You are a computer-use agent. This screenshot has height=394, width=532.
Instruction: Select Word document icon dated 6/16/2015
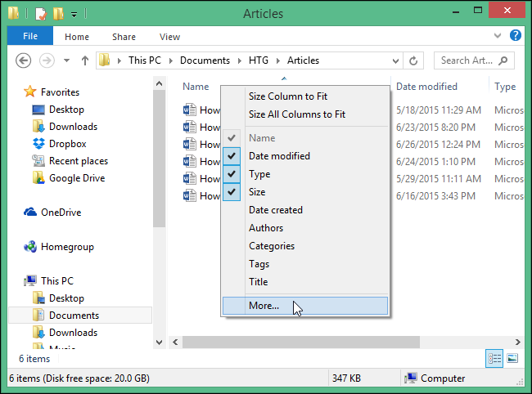(190, 196)
